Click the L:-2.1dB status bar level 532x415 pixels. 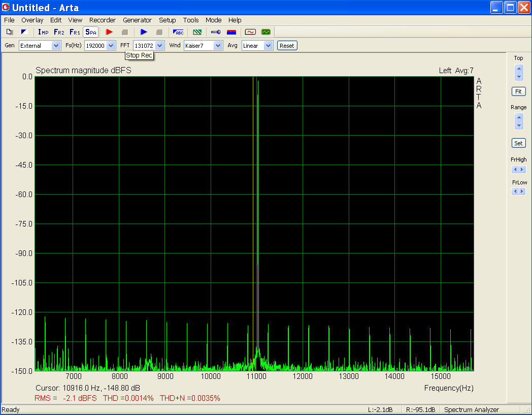pyautogui.click(x=380, y=409)
